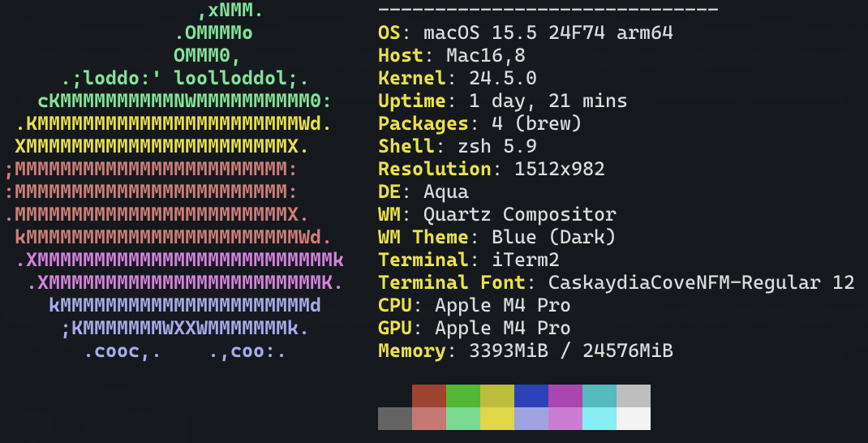This screenshot has width=868, height=443.
Task: Click the Apple ASCII logo art
Action: pyautogui.click(x=174, y=180)
